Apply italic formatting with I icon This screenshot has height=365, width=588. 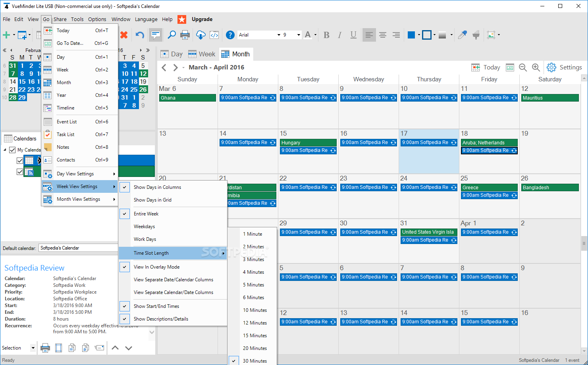[x=340, y=35]
